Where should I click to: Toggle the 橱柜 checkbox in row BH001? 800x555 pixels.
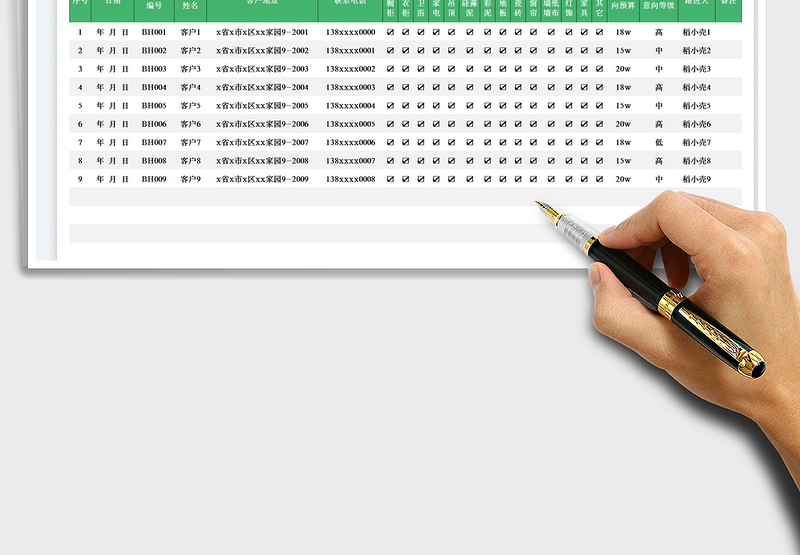point(390,32)
